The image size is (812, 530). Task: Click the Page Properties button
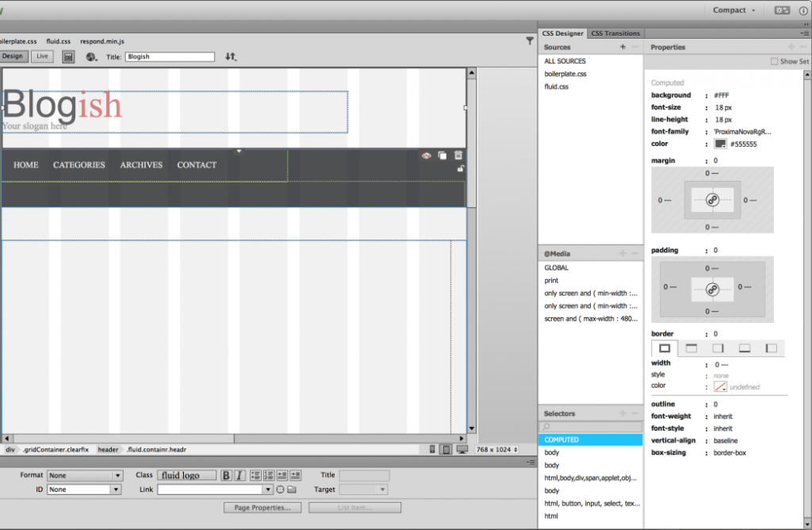click(x=262, y=507)
